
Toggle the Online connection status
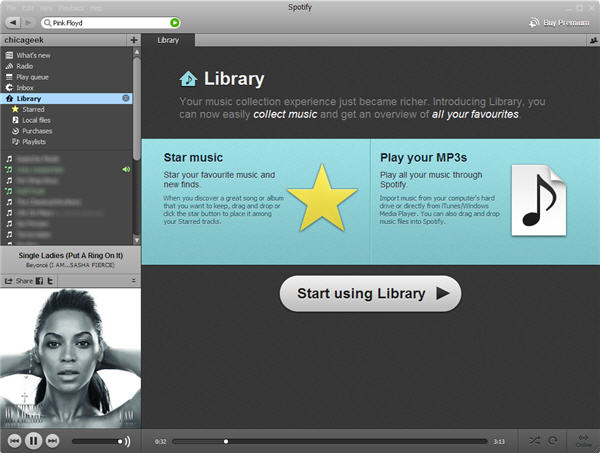(x=583, y=440)
